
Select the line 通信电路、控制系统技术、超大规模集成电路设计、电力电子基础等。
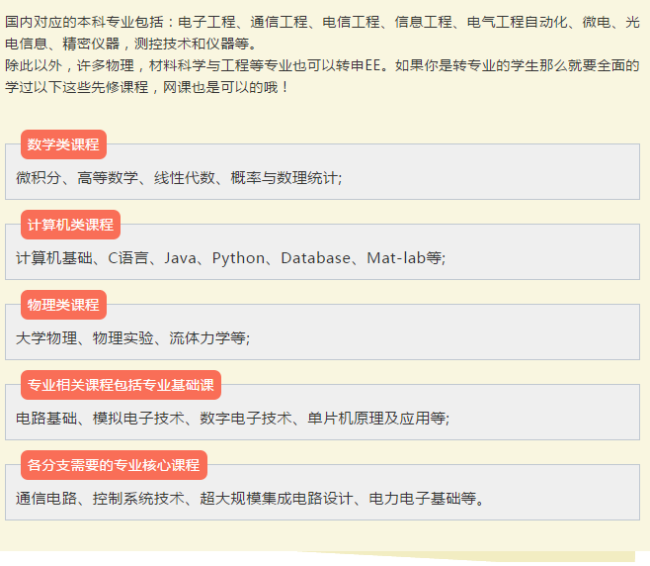tap(250, 498)
